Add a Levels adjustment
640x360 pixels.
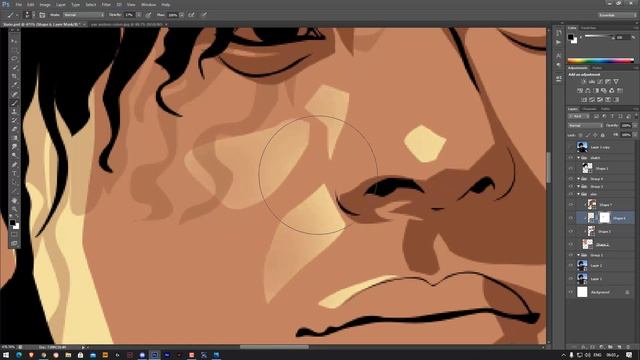[x=591, y=82]
